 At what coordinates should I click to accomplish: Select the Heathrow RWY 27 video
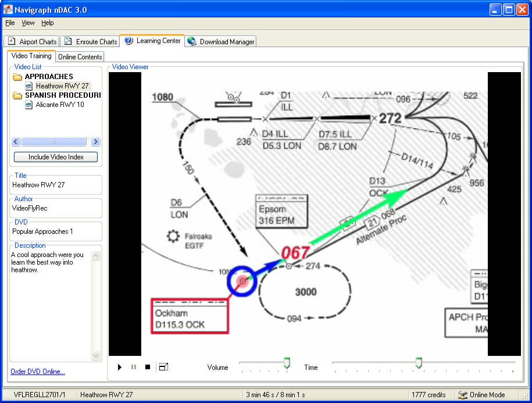(62, 86)
